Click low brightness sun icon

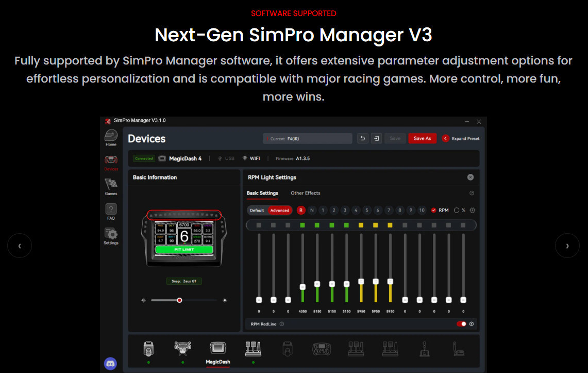coord(143,300)
